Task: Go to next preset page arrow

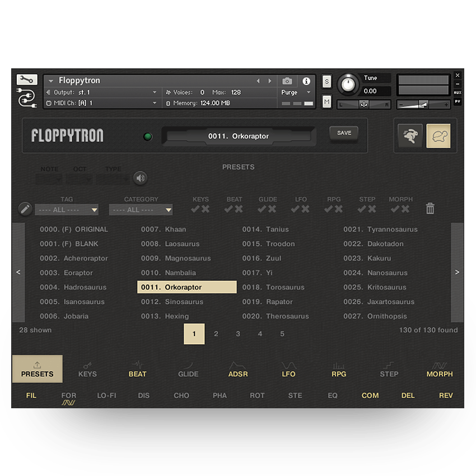Action: point(457,272)
